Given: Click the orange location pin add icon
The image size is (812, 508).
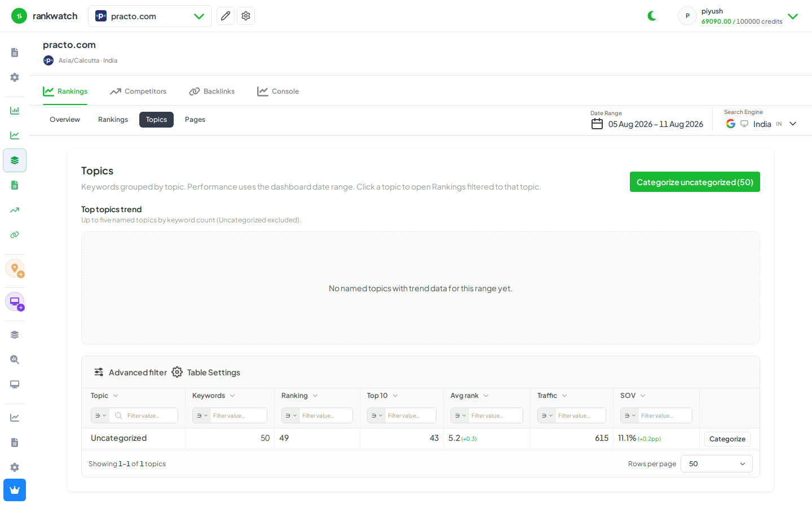Looking at the screenshot, I should point(15,268).
